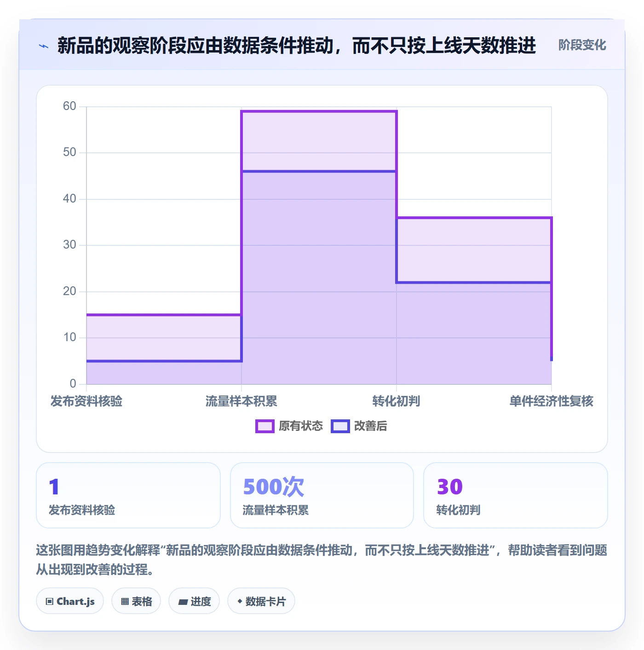644x650 pixels.
Task: Click the bar icon on the 进度 tag
Action: (183, 602)
